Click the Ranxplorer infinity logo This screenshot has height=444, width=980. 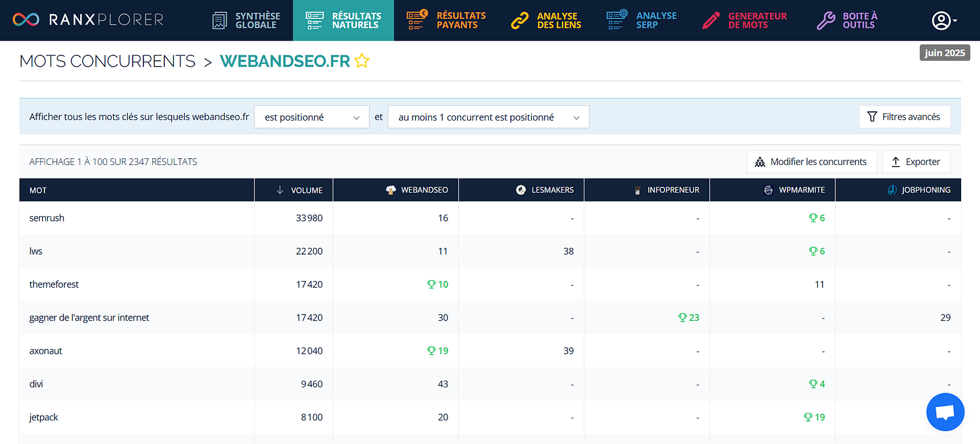click(26, 20)
